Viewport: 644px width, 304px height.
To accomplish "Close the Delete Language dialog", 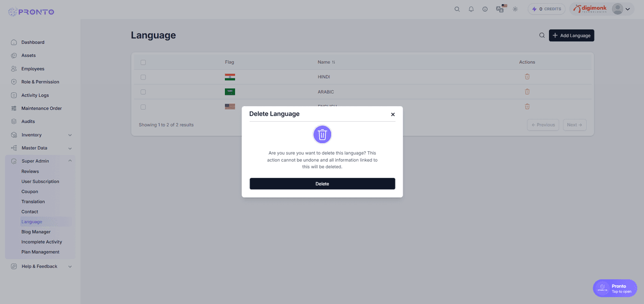I will [393, 114].
